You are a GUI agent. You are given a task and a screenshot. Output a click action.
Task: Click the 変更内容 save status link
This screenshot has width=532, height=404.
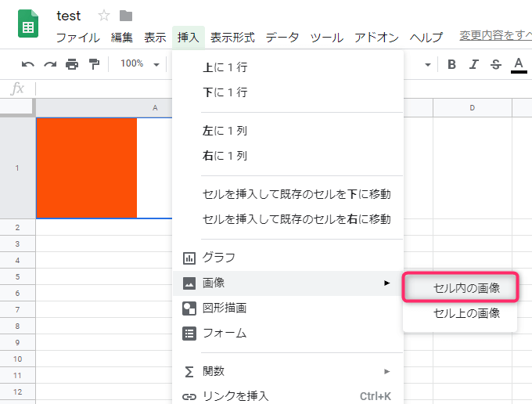point(494,36)
